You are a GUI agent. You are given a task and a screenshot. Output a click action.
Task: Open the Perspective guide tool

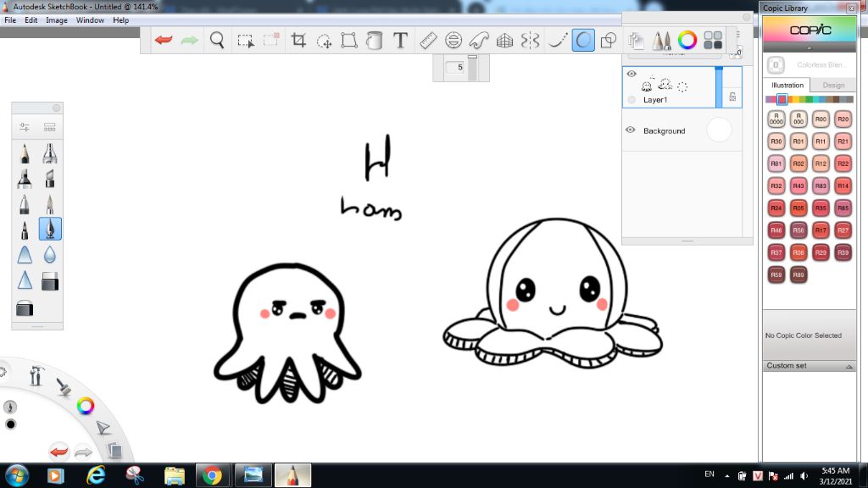click(x=504, y=41)
